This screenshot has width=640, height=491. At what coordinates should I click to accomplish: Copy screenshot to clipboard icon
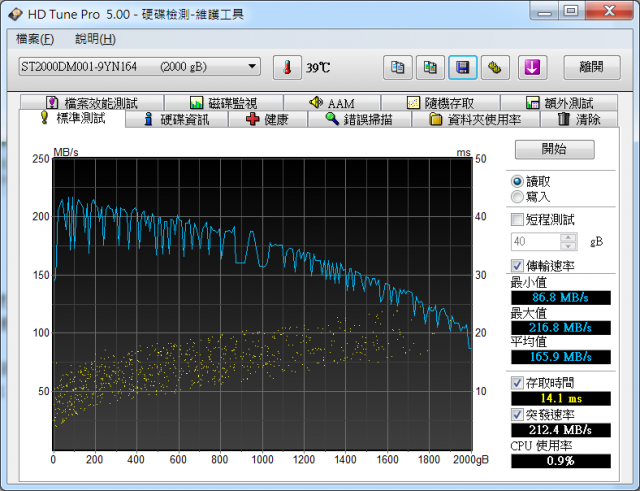430,67
